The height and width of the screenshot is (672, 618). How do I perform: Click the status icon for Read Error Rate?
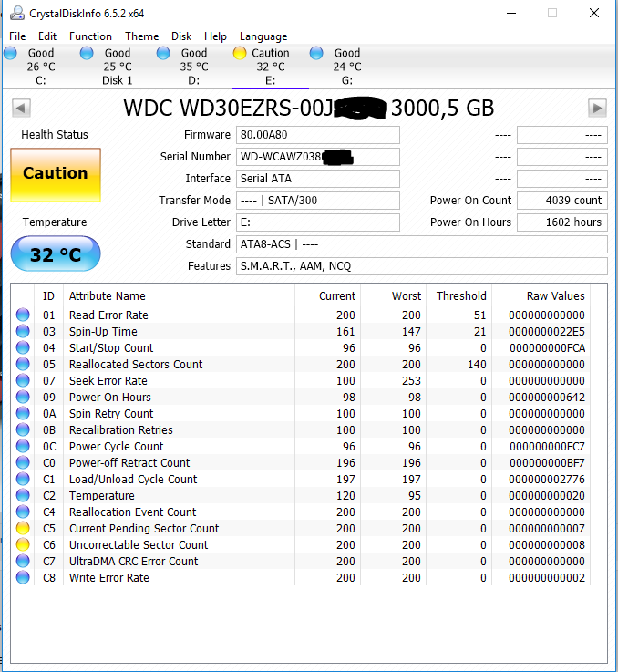pyautogui.click(x=23, y=315)
